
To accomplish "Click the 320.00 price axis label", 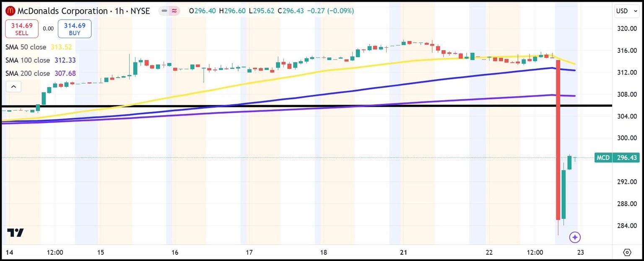I will [x=627, y=28].
